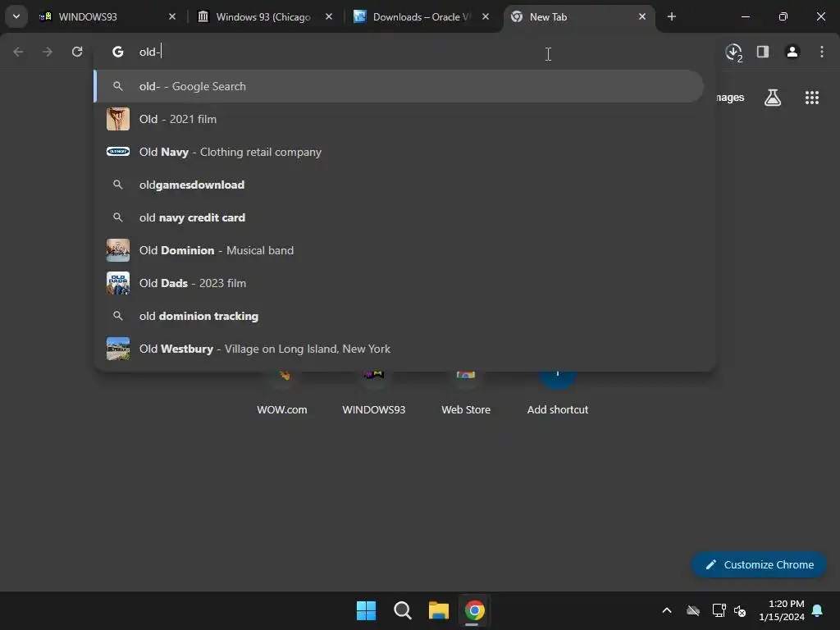Image resolution: width=840 pixels, height=630 pixels.
Task: Switch to the Windows 93 (Chicago) tab
Action: click(x=265, y=16)
